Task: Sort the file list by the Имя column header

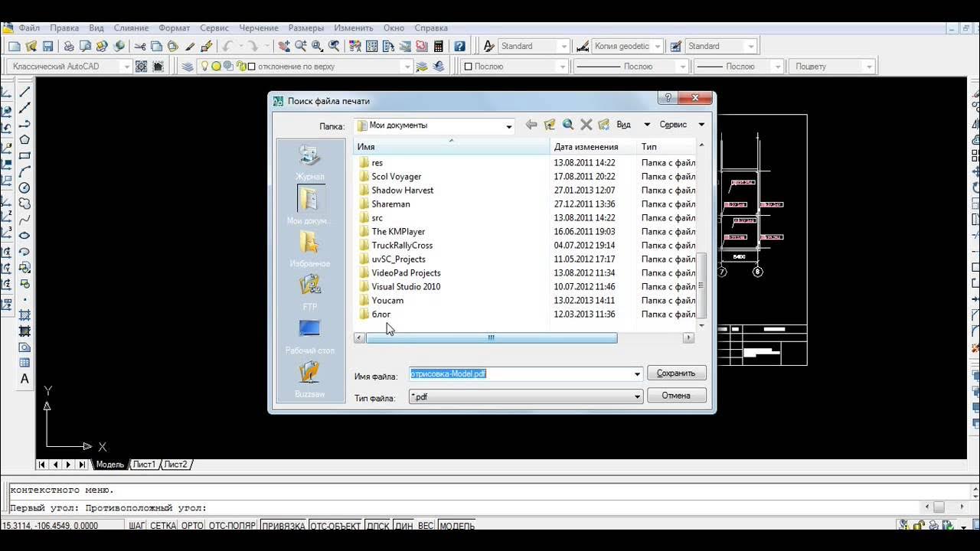Action: 452,146
